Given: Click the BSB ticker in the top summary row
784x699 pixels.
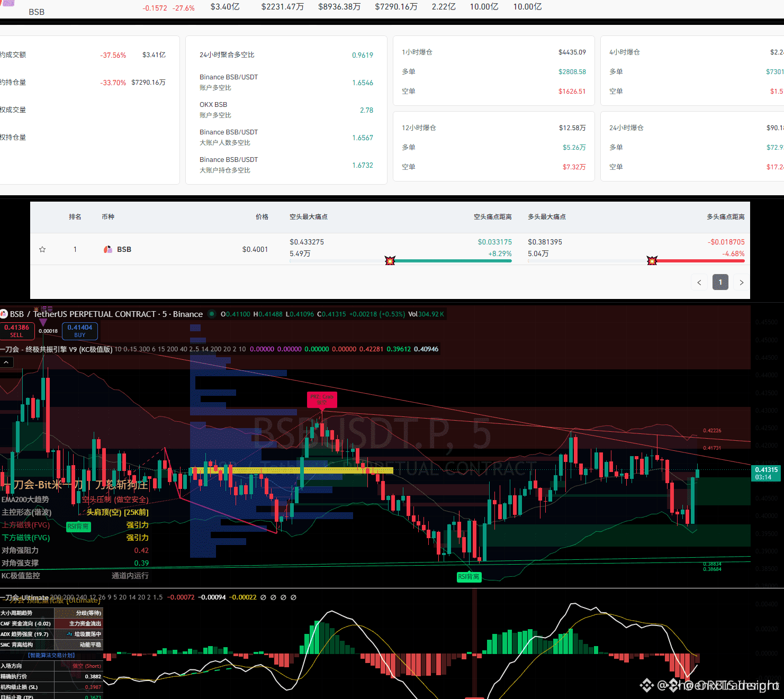Looking at the screenshot, I should 37,12.
